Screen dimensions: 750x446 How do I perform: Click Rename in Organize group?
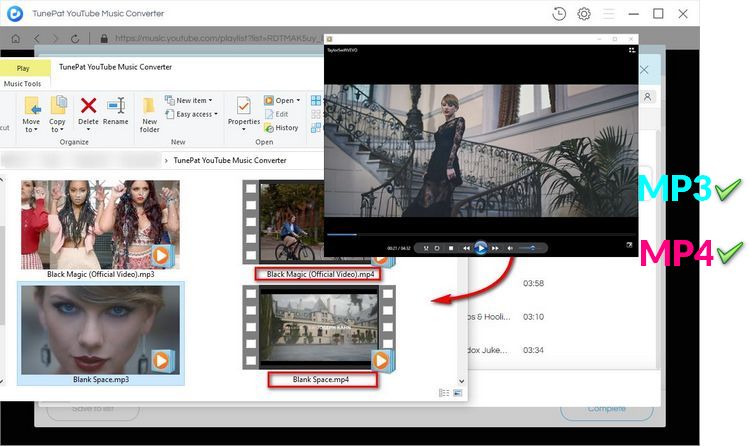tap(116, 111)
